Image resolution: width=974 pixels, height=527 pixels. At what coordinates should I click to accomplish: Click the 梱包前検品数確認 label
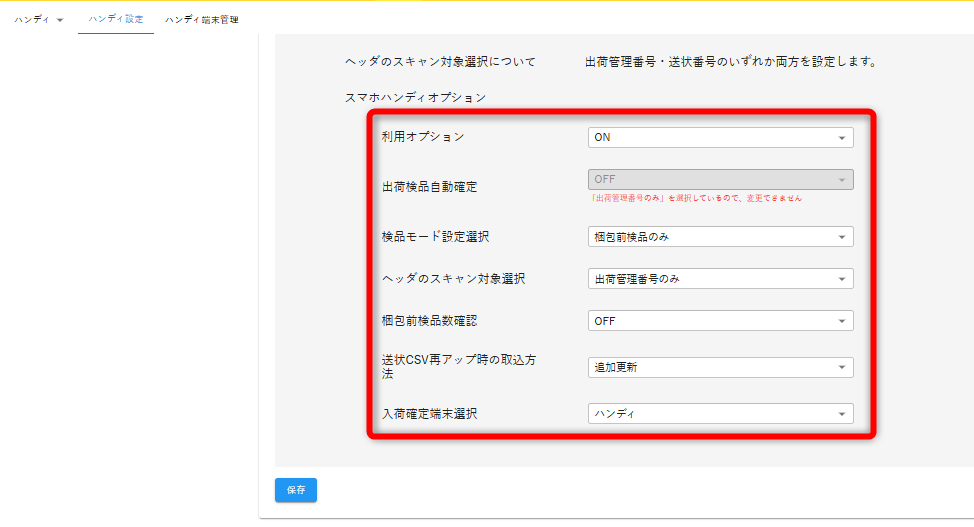(x=429, y=321)
